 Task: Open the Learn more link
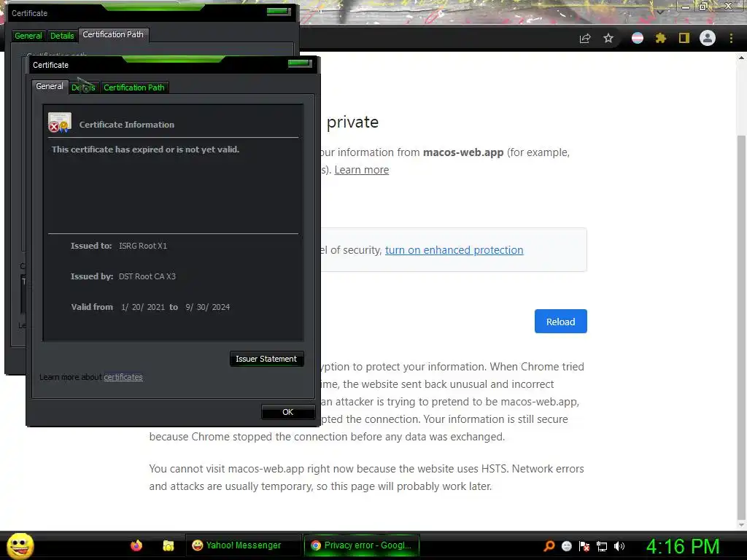362,170
